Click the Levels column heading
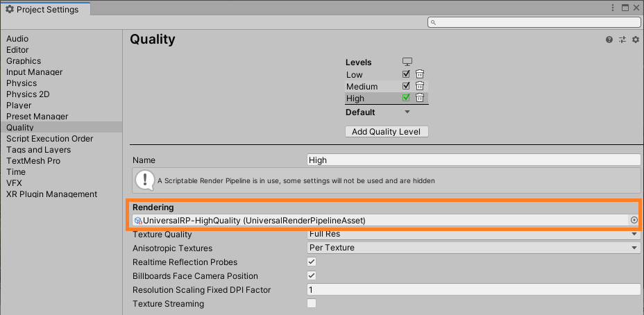This screenshot has height=315, width=644. (359, 62)
